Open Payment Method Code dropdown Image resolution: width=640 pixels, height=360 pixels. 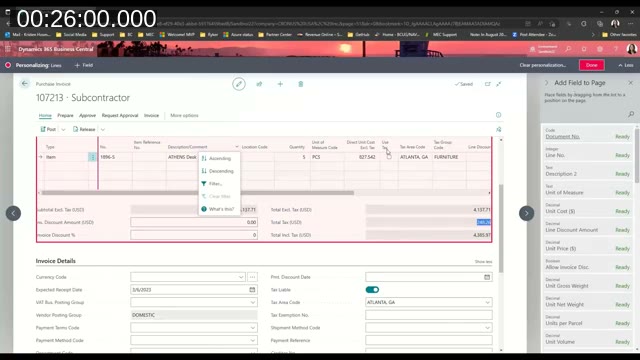click(x=253, y=340)
